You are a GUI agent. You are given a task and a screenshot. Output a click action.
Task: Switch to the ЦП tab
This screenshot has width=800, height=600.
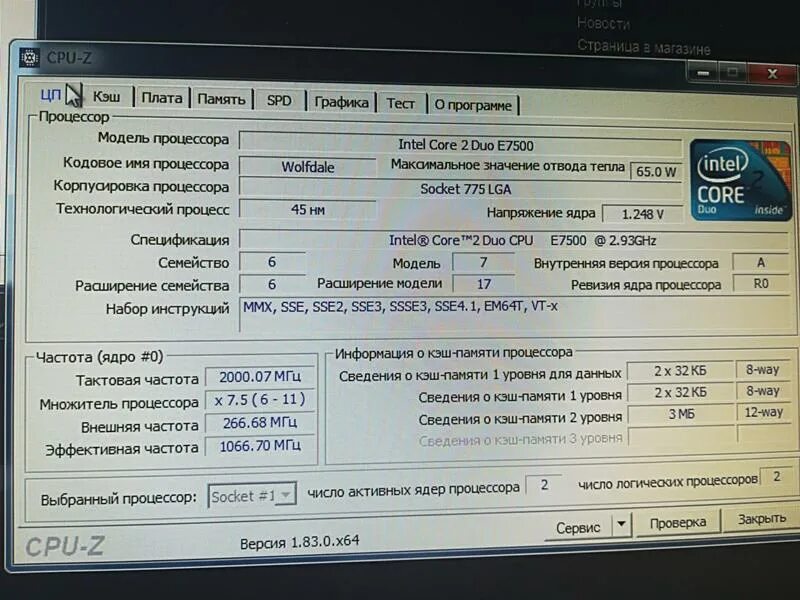point(51,95)
